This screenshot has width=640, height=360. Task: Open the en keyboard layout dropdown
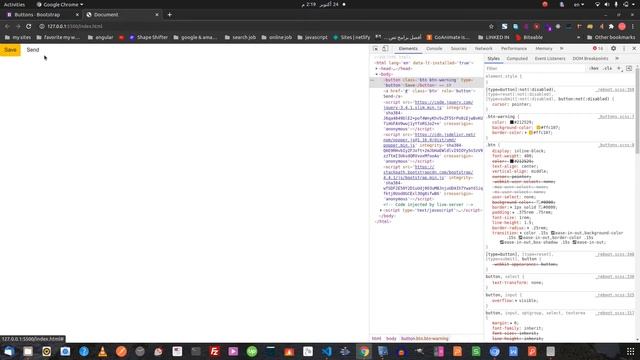(x=579, y=4)
